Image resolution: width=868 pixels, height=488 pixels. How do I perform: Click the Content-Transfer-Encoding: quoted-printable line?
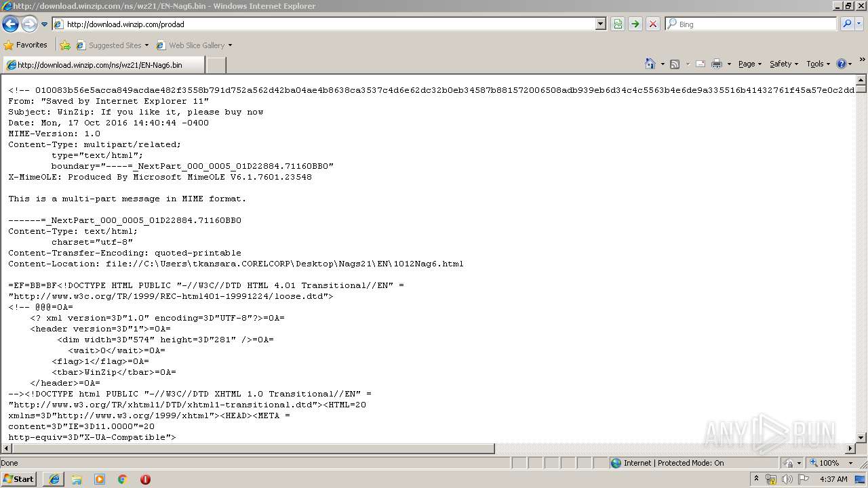click(125, 253)
